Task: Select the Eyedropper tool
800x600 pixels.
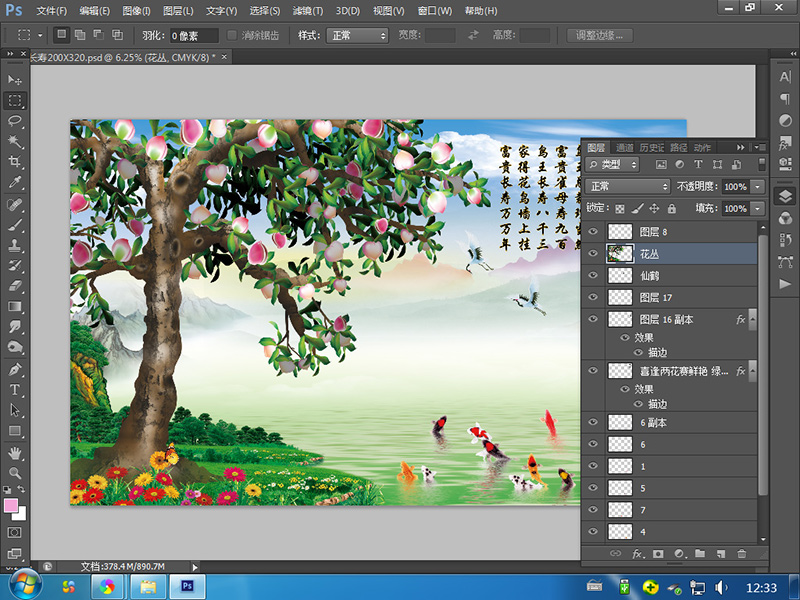Action: [14, 183]
